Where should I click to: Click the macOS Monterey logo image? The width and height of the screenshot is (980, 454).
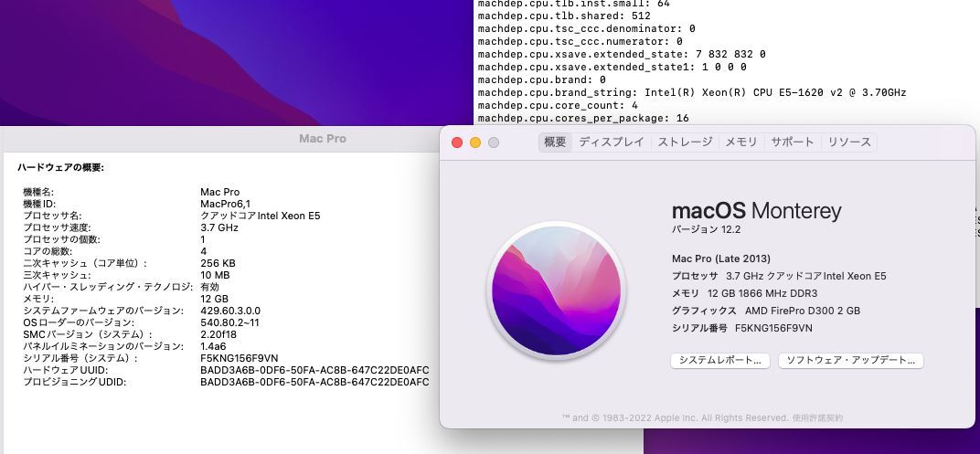click(556, 290)
